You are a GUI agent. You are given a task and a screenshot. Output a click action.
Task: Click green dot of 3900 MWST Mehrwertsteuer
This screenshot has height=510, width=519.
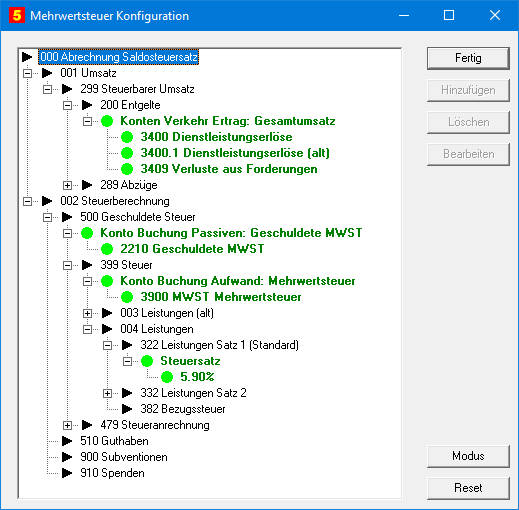click(127, 297)
